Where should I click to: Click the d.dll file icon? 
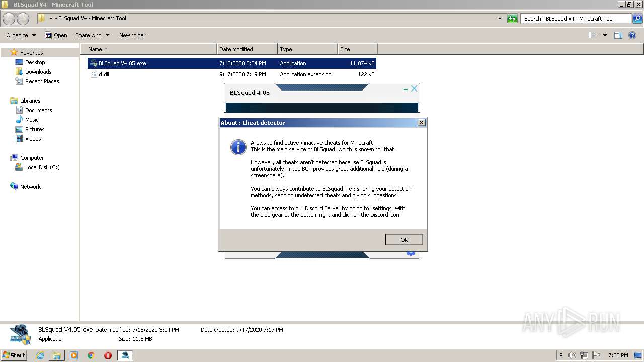[94, 74]
